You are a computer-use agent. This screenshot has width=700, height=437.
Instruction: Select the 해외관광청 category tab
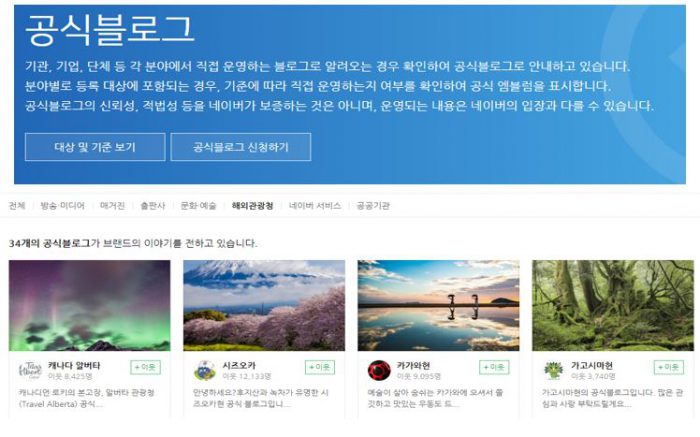(252, 206)
